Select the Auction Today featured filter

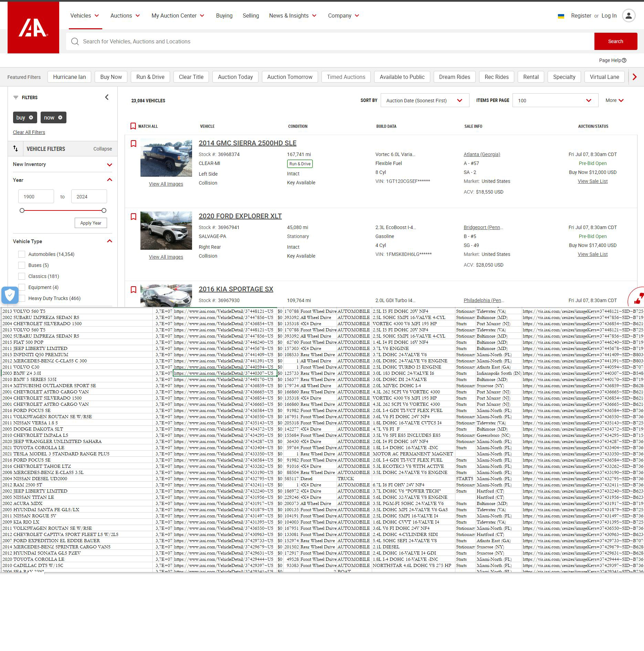(x=235, y=77)
